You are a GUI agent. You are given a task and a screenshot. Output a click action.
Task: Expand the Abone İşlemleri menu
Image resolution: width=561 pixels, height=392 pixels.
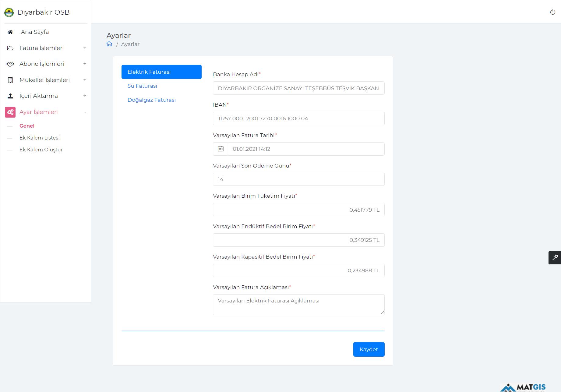coord(85,64)
